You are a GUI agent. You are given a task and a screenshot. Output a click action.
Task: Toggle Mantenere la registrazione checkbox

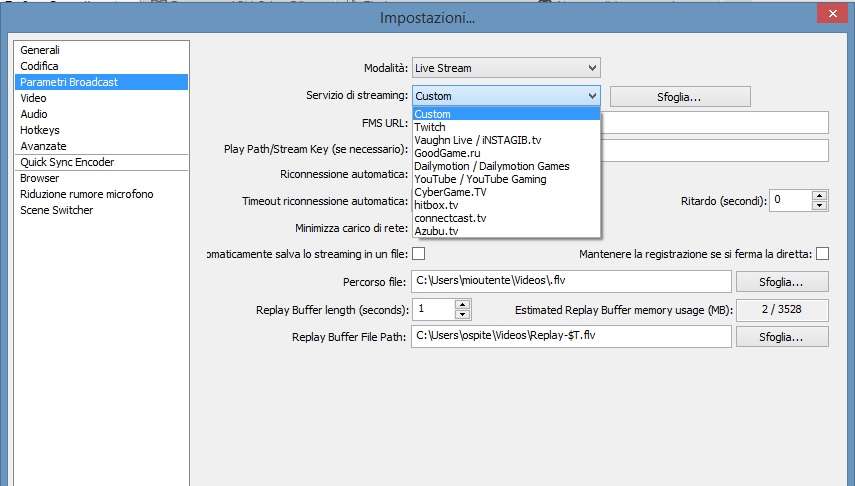click(x=822, y=254)
